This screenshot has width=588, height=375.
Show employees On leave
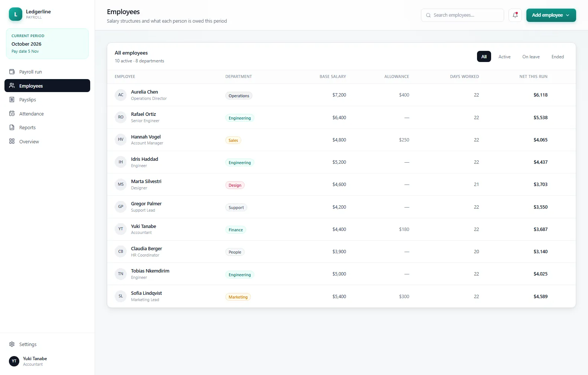[x=531, y=56]
